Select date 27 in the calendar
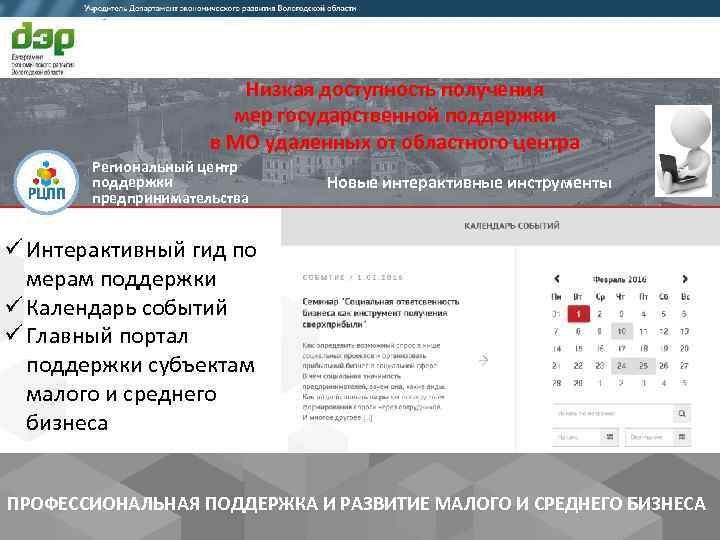 tap(684, 366)
